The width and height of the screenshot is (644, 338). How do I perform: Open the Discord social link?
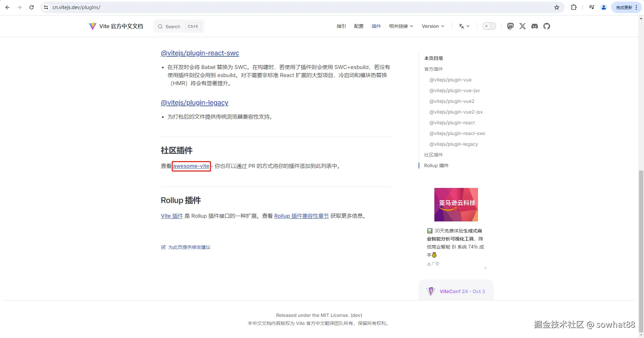pos(535,26)
